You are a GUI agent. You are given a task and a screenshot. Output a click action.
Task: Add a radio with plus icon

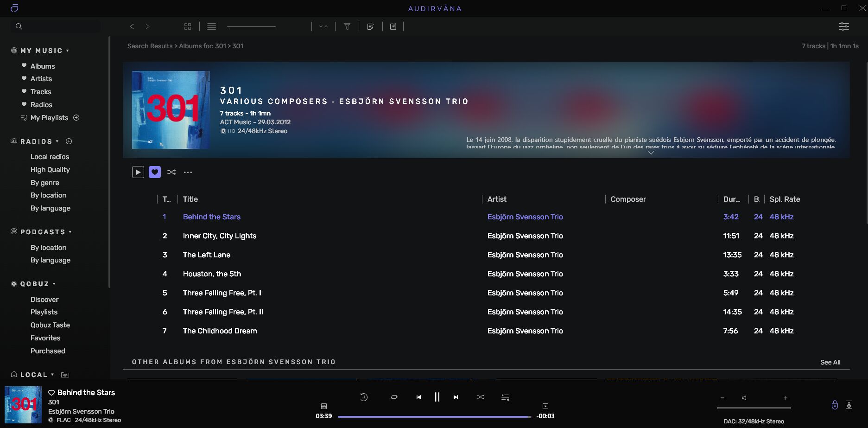coord(69,141)
